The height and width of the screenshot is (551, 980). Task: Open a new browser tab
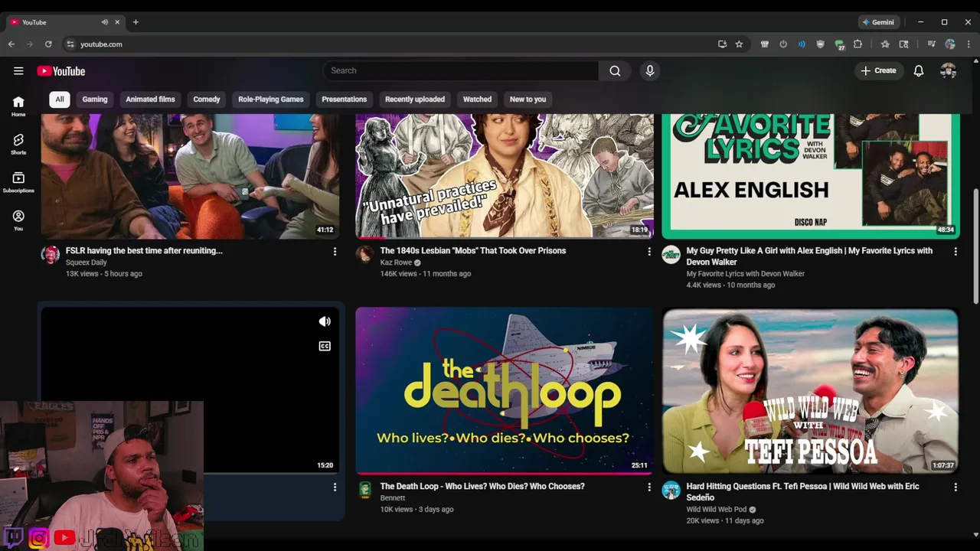click(x=136, y=22)
